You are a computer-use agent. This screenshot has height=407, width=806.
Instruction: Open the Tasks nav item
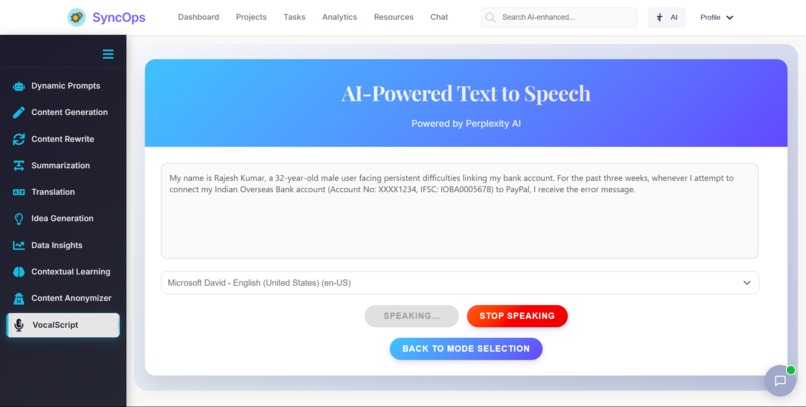[295, 17]
